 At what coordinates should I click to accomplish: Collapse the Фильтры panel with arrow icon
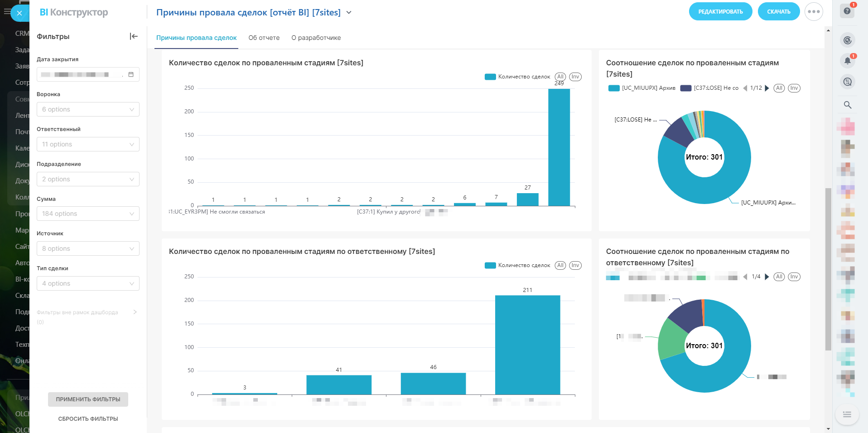point(133,36)
